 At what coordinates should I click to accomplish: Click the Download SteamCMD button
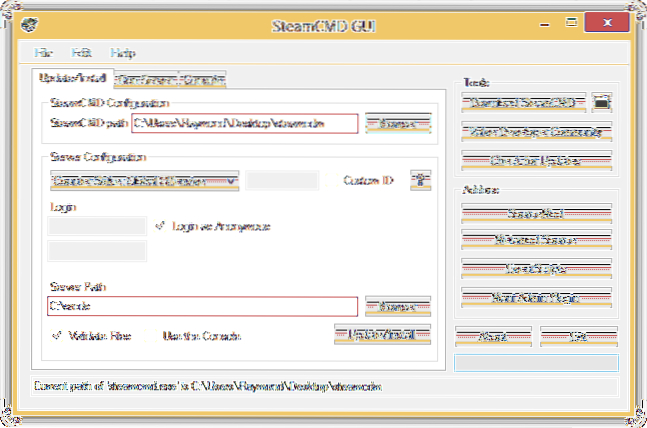click(x=524, y=102)
